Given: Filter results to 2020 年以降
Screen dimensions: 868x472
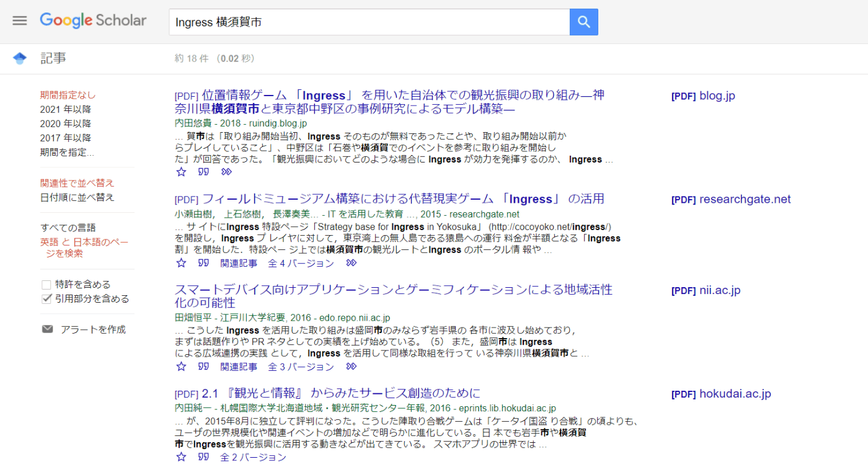Looking at the screenshot, I should point(66,123).
